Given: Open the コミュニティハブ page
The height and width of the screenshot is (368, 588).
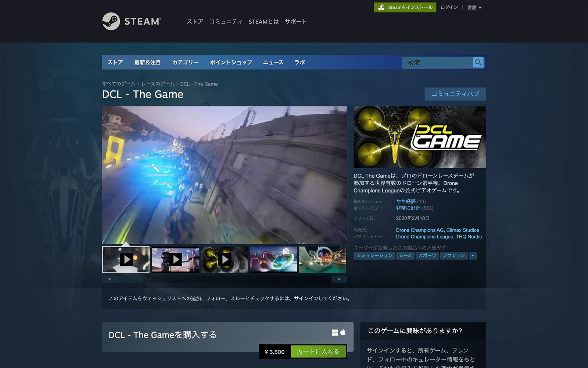Looking at the screenshot, I should [455, 94].
